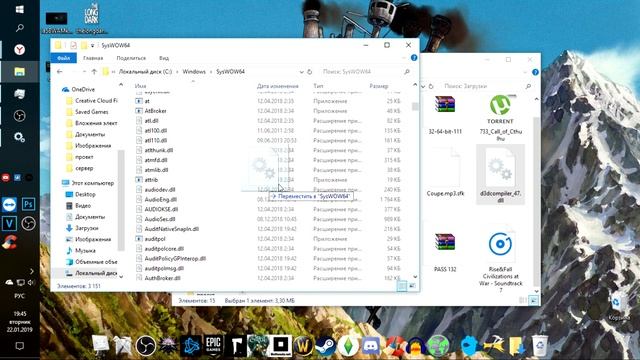This screenshot has width=640, height=360.
Task: Open the Файл ribbon tab
Action: tap(64, 58)
